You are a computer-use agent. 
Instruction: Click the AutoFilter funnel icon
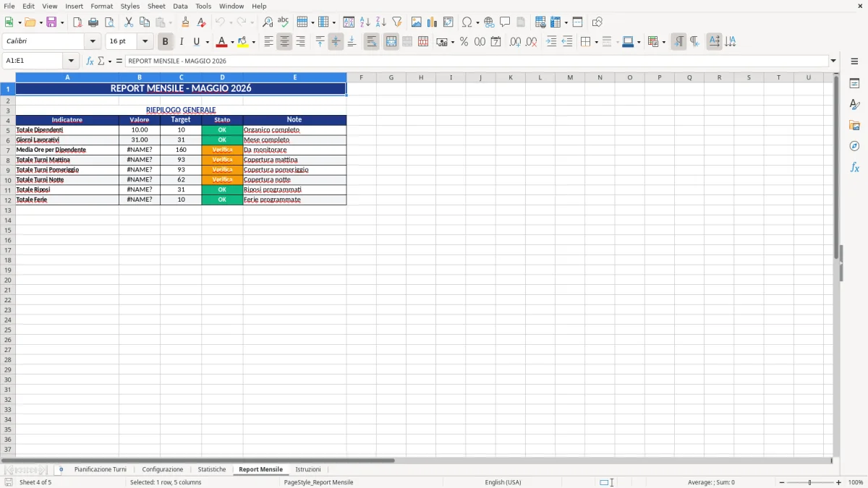click(x=397, y=22)
